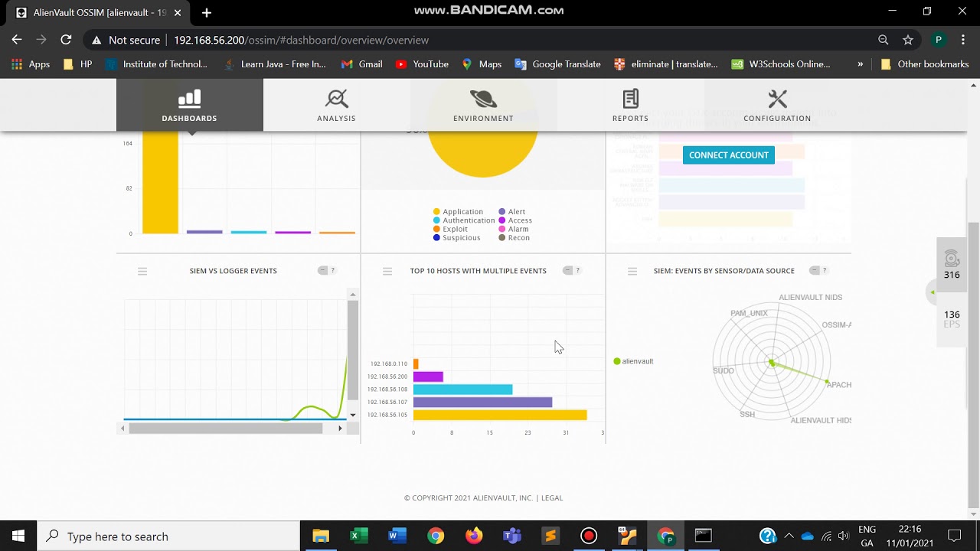The height and width of the screenshot is (551, 980).
Task: Toggle the Alert legend entry
Action: point(512,212)
